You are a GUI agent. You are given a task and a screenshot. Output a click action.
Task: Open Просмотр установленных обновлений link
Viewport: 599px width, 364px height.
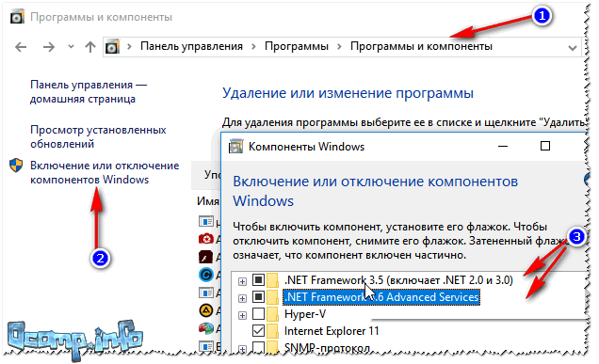[98, 136]
